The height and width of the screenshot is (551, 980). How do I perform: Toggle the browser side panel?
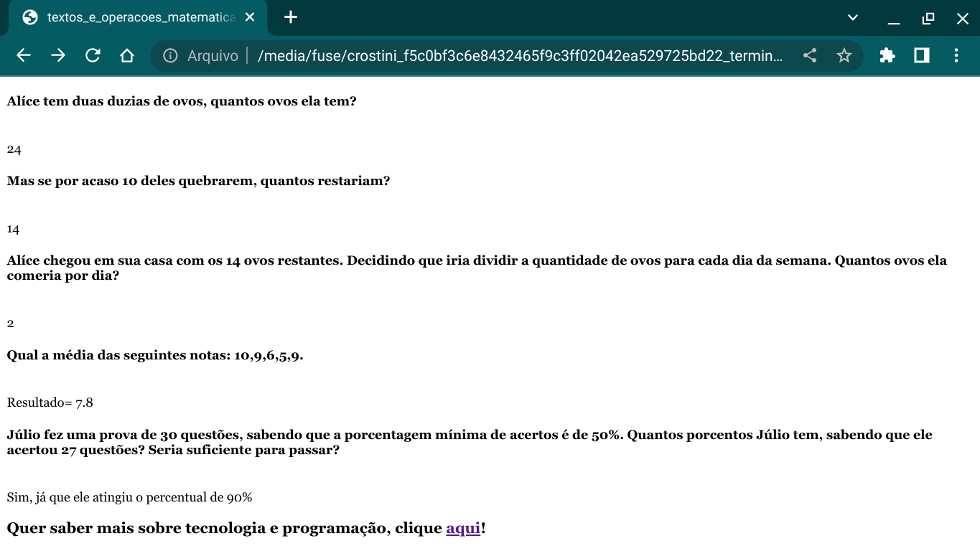tap(922, 55)
